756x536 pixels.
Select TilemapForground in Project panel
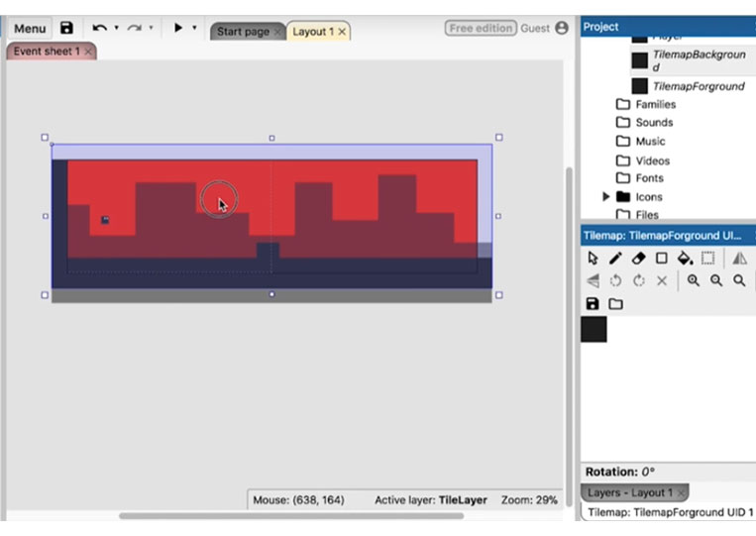point(699,86)
